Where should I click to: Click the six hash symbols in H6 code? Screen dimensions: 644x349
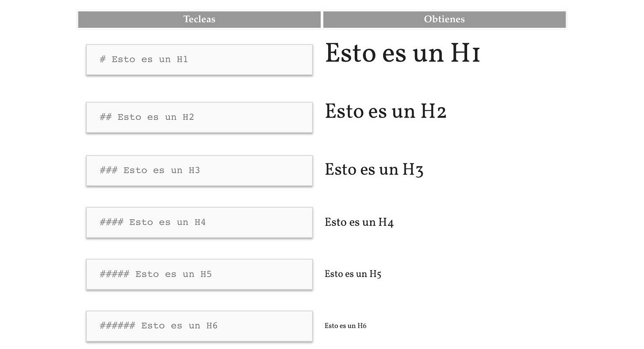(118, 326)
